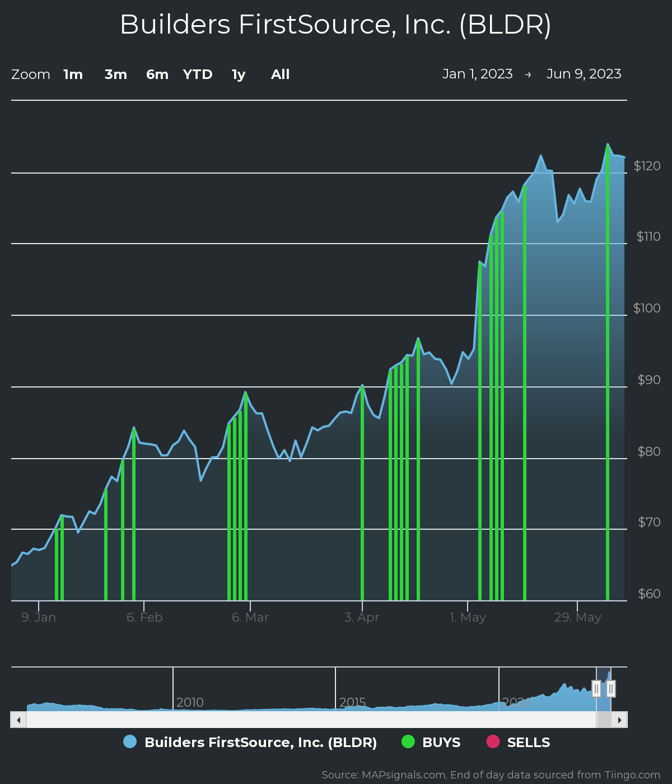Select the YTD zoom range
Viewport: 672px width, 784px height.
coord(198,74)
